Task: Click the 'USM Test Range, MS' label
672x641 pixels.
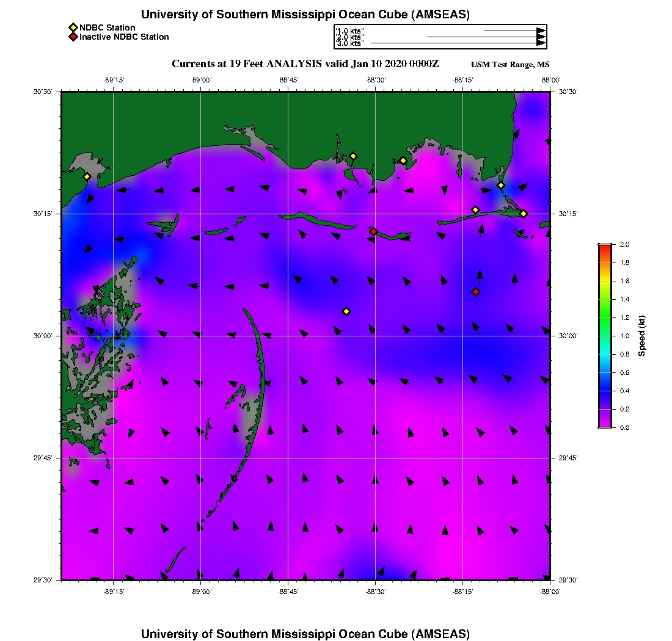Action: pos(510,65)
